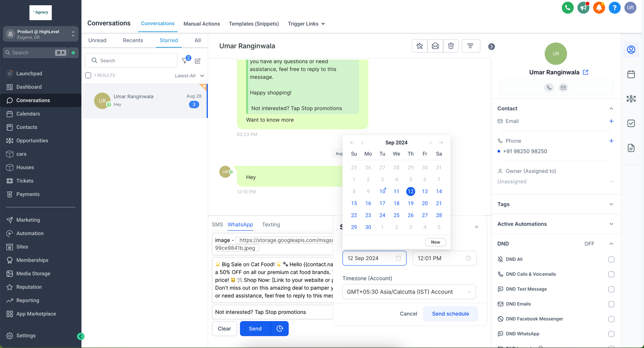Click the green phone dialer icon
Image resolution: width=644 pixels, height=348 pixels.
[x=568, y=8]
